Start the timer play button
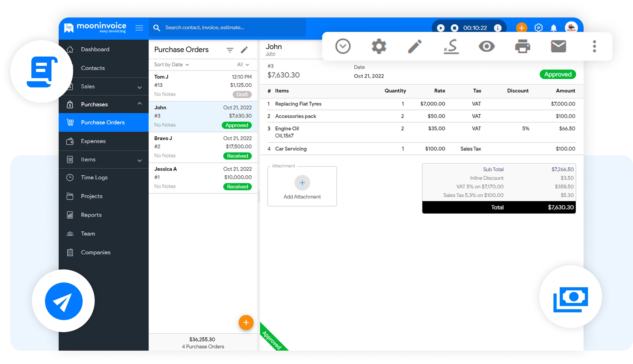Image resolution: width=633 pixels, height=364 pixels. [441, 28]
